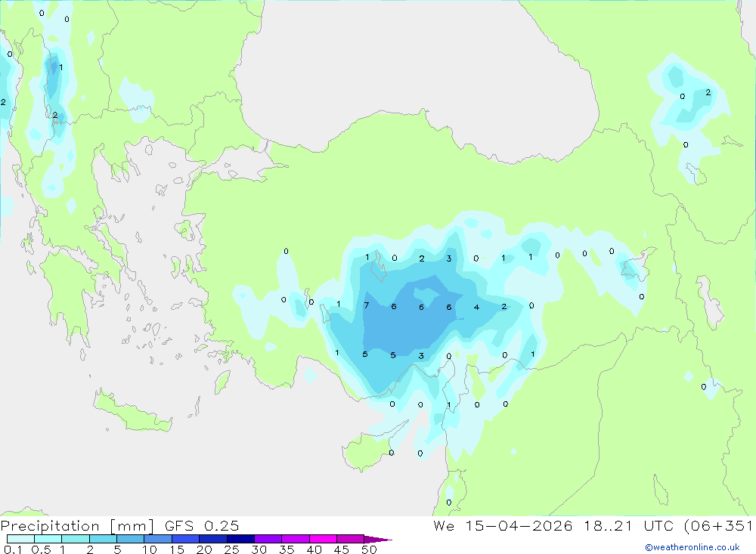
Task: Click the "0.1" legend scale label
Action: 13,549
